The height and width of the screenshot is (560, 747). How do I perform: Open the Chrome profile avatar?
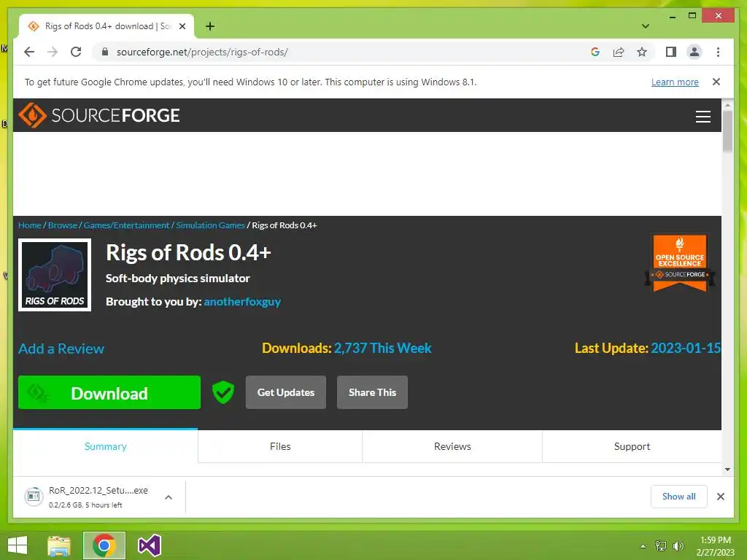[x=694, y=52]
